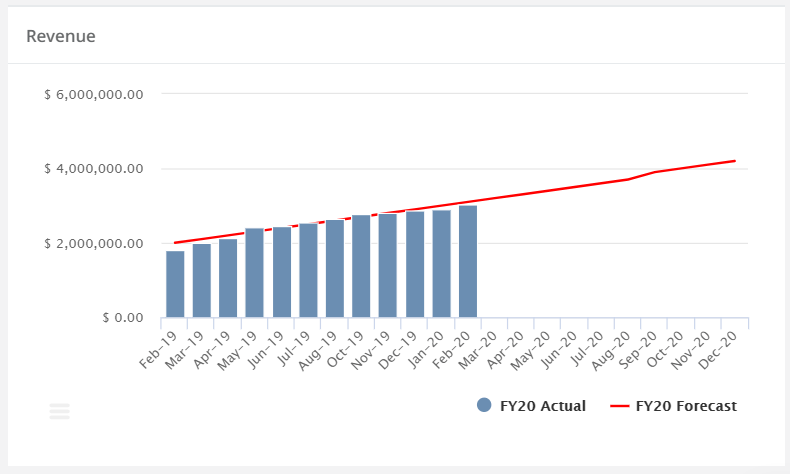Select the Aug-19 revenue bar

pyautogui.click(x=335, y=268)
